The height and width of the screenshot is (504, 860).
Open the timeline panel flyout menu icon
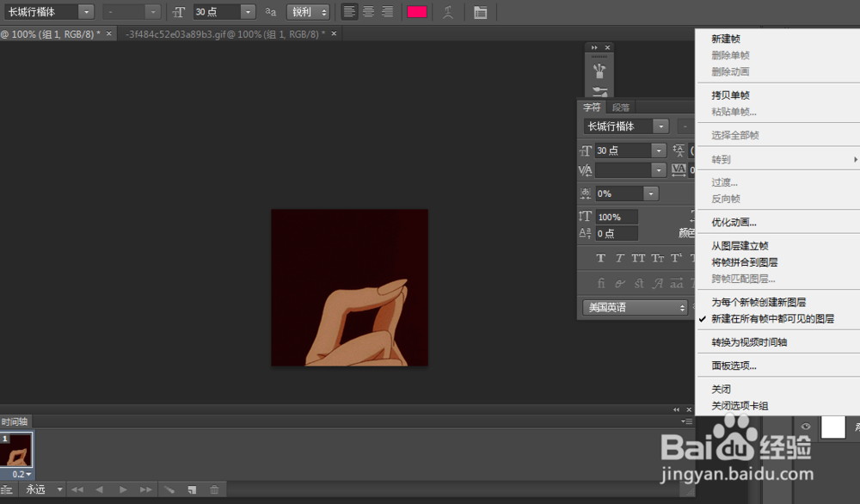click(x=686, y=421)
